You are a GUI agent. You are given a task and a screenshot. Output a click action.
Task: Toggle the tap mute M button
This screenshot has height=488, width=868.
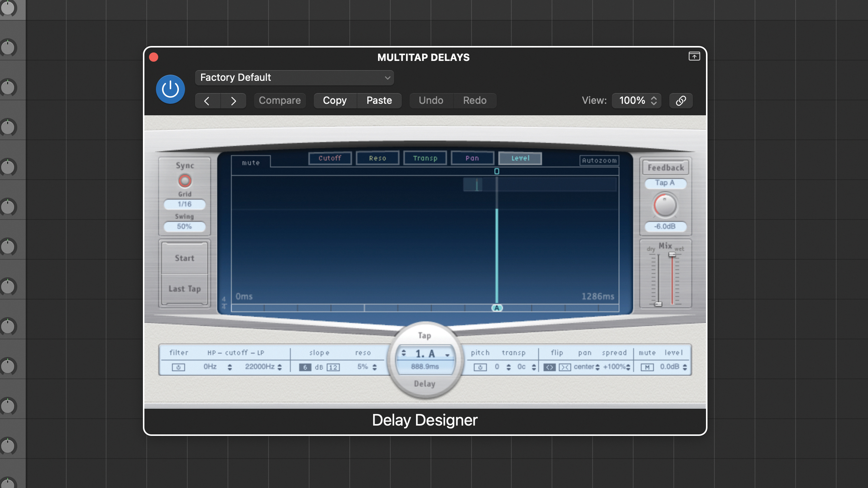click(647, 367)
